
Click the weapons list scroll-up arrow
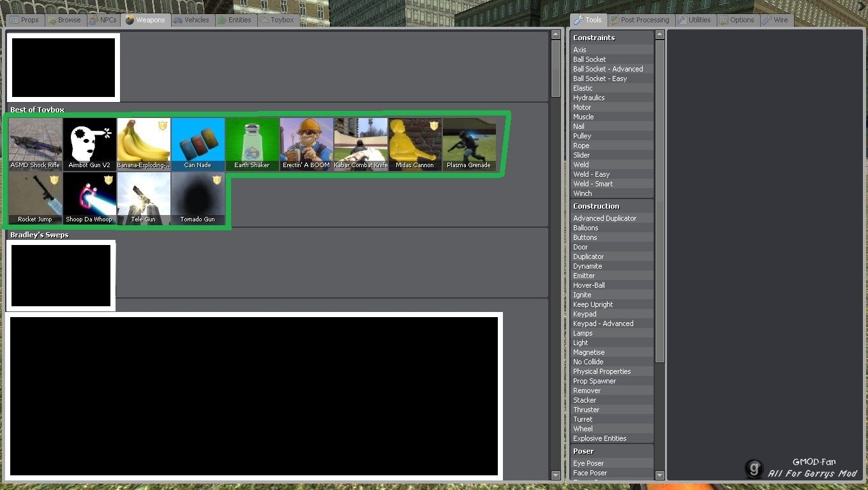click(x=555, y=34)
